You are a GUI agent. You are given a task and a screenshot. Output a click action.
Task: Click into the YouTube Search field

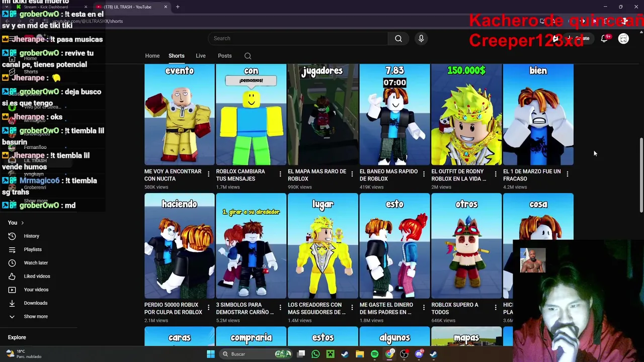click(x=298, y=38)
